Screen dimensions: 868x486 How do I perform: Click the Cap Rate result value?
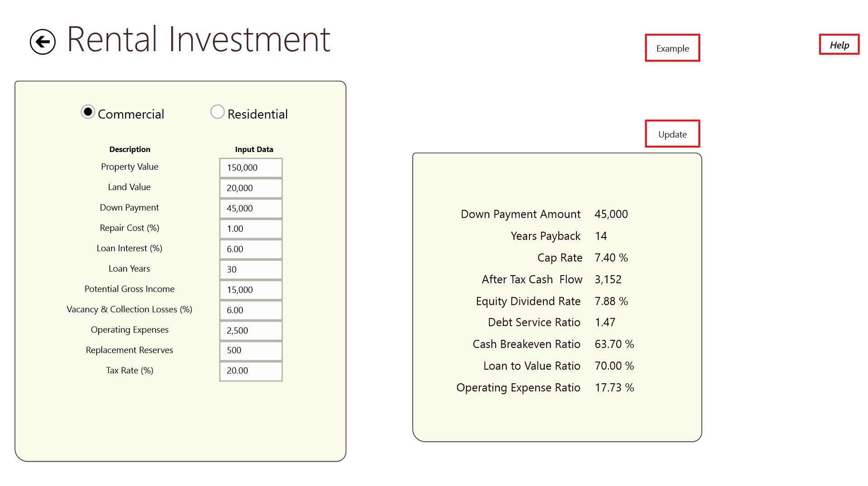(611, 258)
